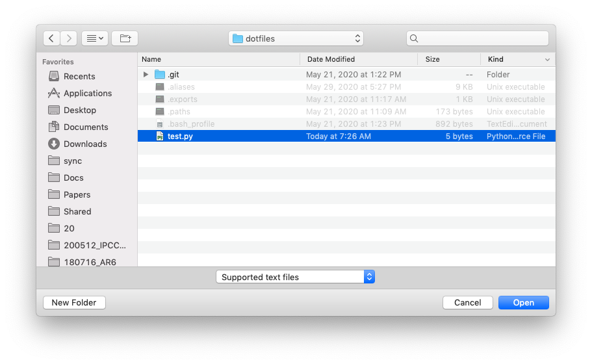Click the .git folder icon

(160, 74)
